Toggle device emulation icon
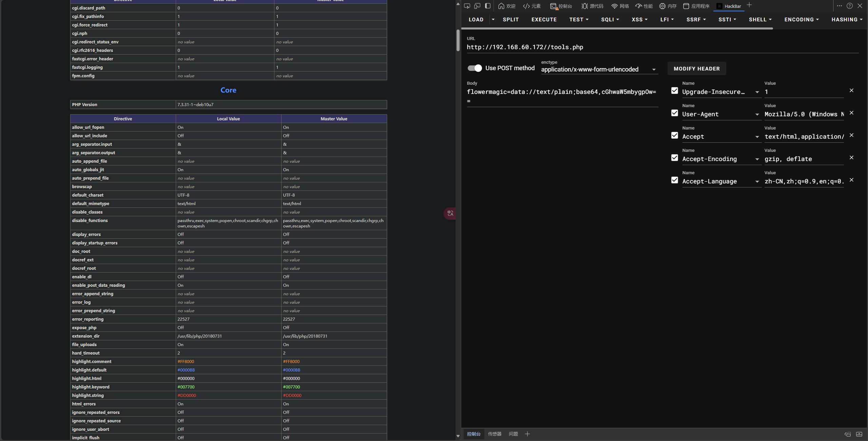The width and height of the screenshot is (868, 441). [477, 6]
